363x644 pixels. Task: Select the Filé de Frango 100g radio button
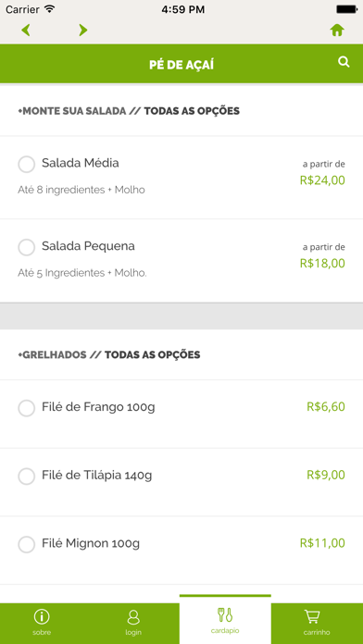point(27,408)
